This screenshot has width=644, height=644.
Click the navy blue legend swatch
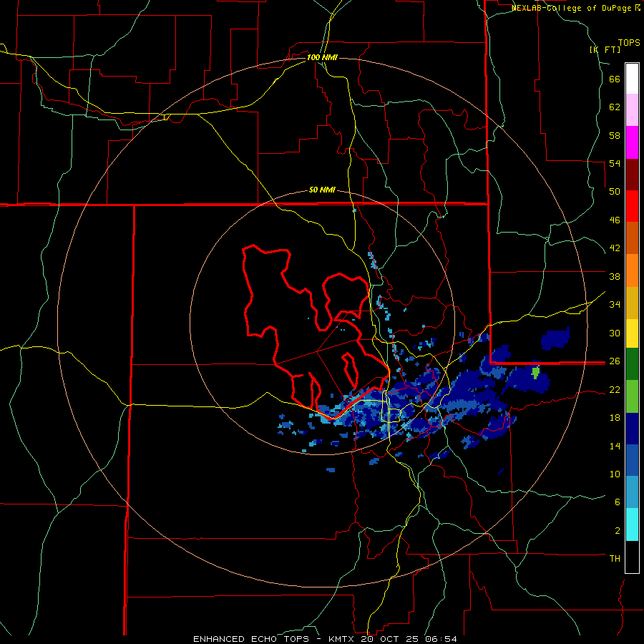pos(632,429)
